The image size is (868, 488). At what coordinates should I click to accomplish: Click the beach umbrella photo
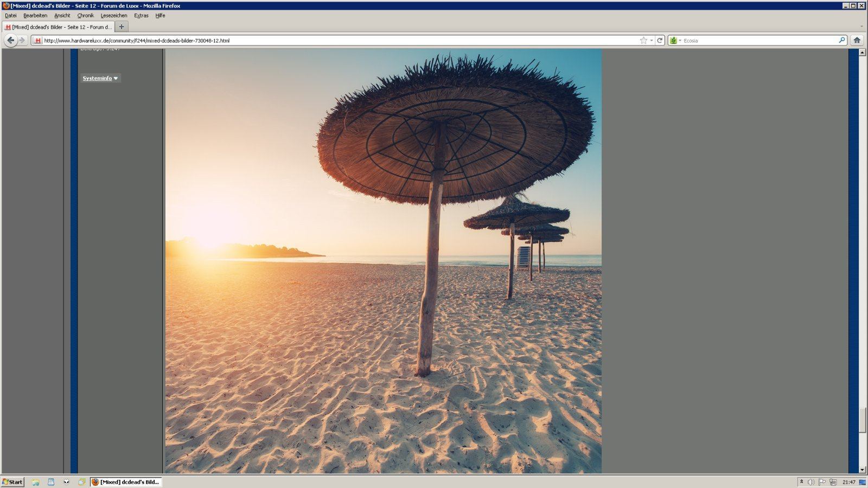pos(384,261)
